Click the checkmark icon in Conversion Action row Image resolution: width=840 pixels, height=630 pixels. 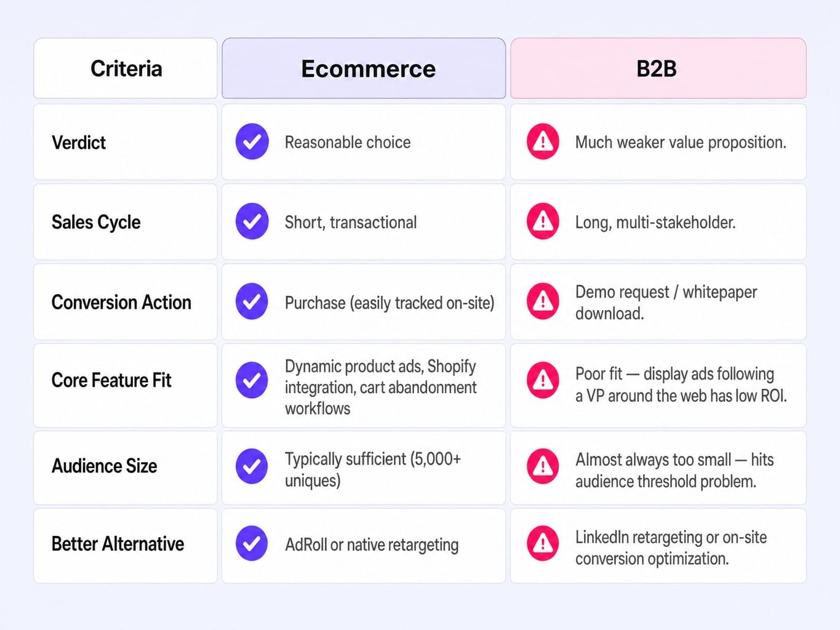tap(252, 301)
